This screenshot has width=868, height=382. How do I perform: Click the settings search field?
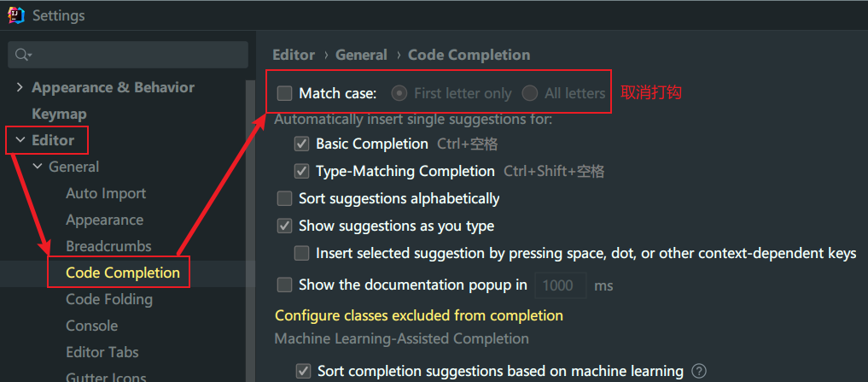click(x=128, y=55)
